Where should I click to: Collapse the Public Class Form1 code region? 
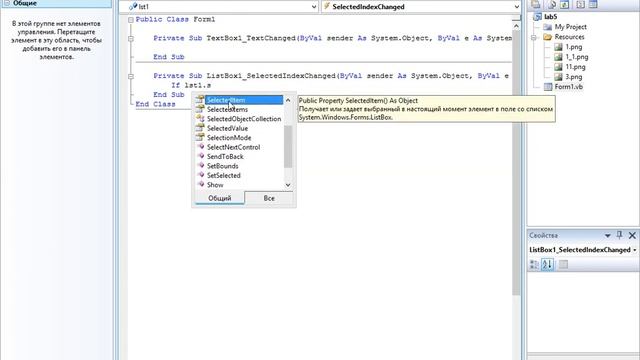point(131,20)
